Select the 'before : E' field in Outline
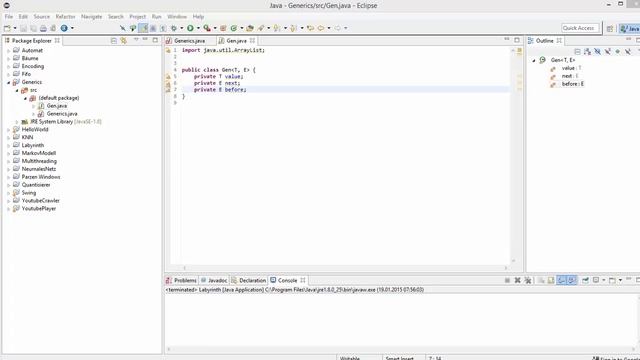Screen dimensions: 640x360 click(573, 84)
